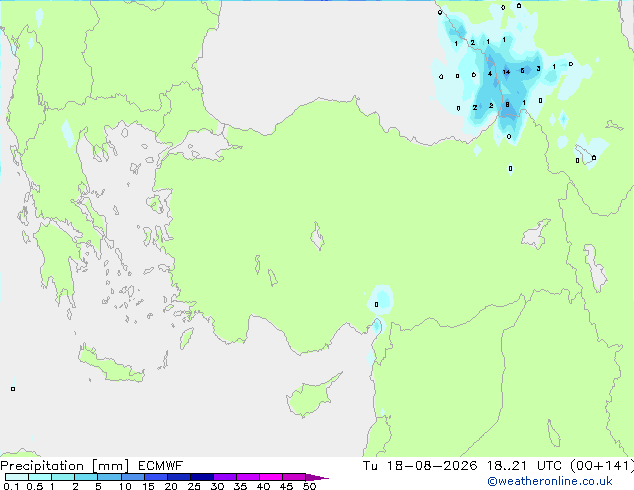Click the "15" legend label
Screen dimensions: 634x490
pos(148,486)
